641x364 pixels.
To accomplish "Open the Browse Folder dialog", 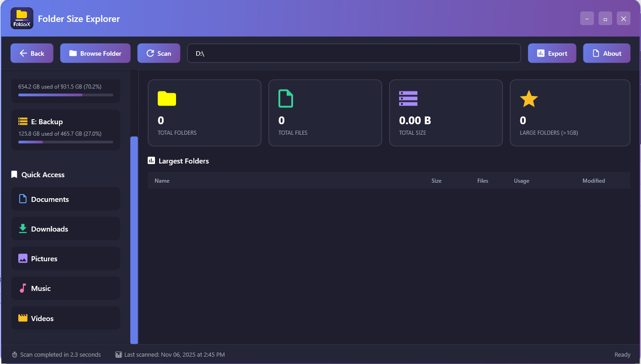I will tap(95, 53).
